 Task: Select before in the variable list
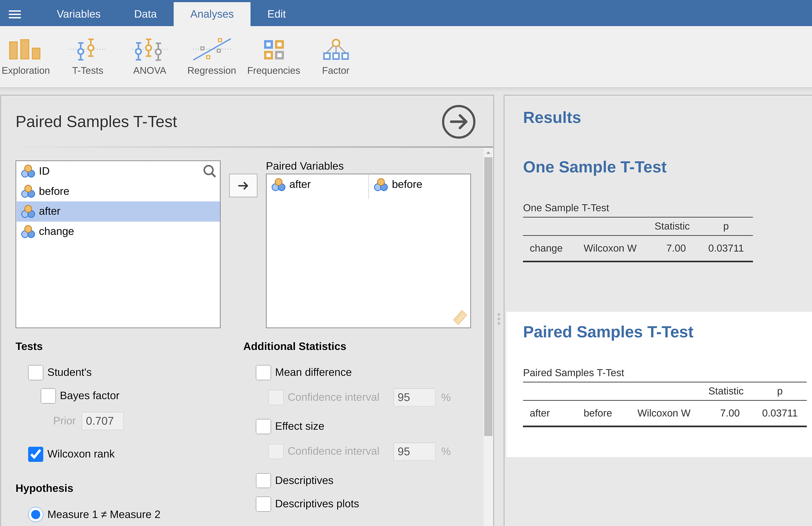click(x=118, y=191)
